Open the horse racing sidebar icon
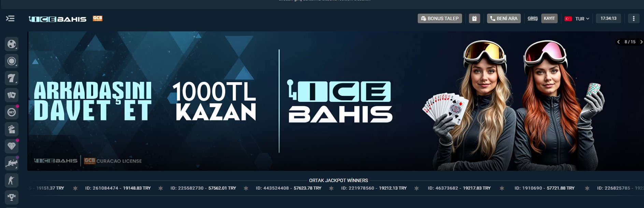 tap(12, 163)
